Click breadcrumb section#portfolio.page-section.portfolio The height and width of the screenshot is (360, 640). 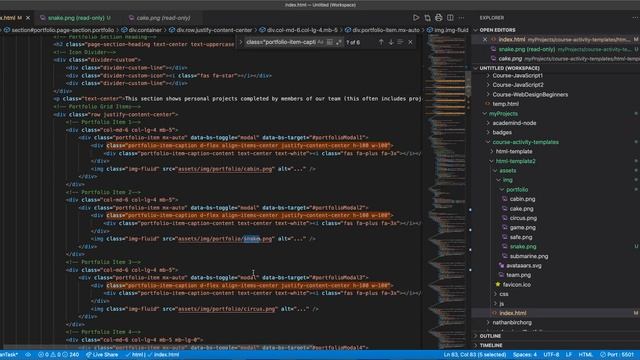(x=62, y=30)
